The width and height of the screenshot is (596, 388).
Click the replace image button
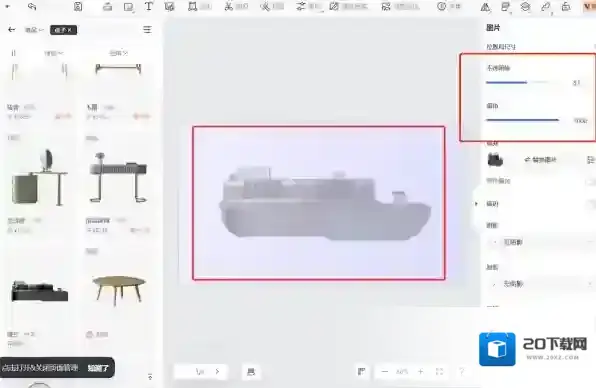(x=540, y=160)
